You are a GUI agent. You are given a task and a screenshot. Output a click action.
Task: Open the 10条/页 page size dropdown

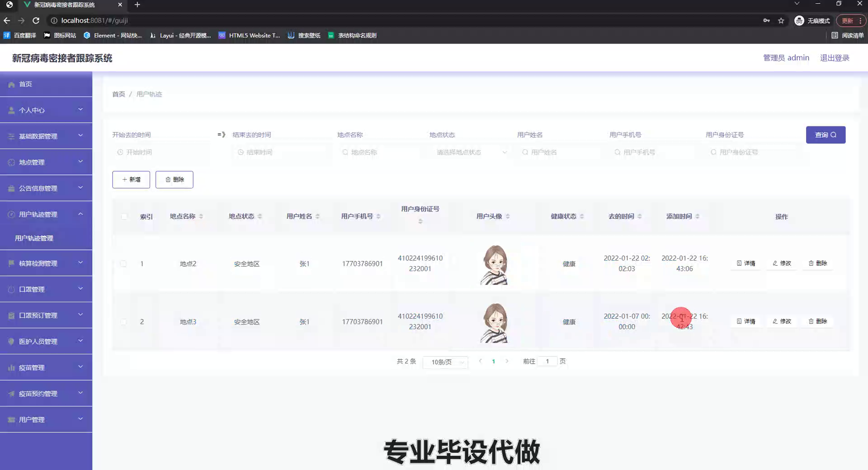445,362
